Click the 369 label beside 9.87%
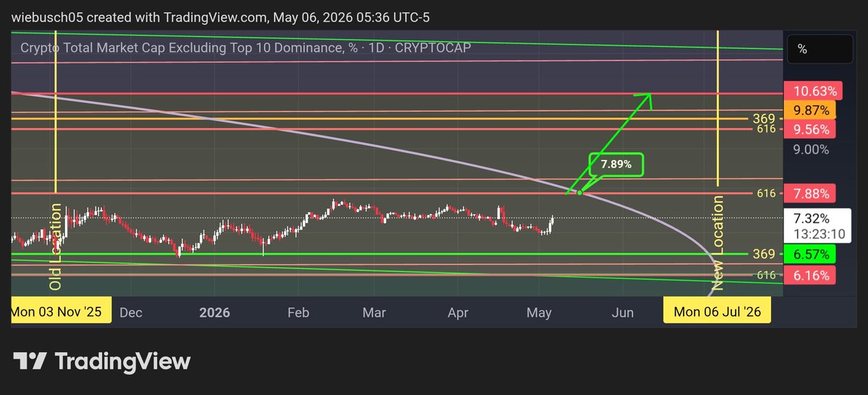The image size is (868, 395). tap(763, 119)
